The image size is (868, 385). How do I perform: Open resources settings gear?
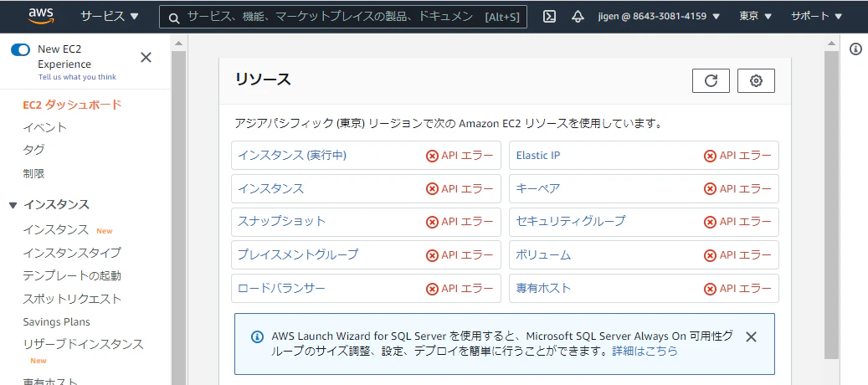756,80
